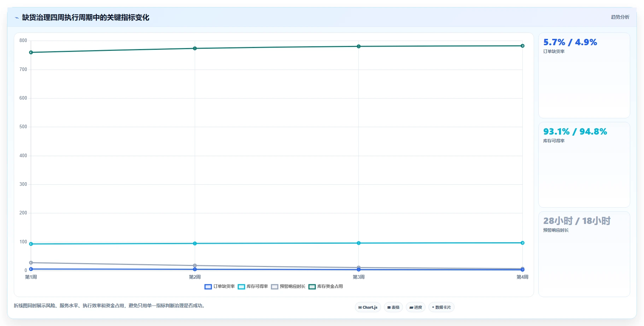Toggle 库存可得率 series in chart legend

pyautogui.click(x=253, y=286)
